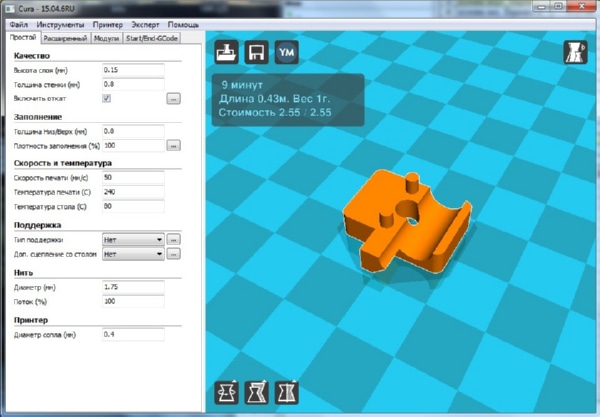Select the orange 3D model on the bed
This screenshot has width=600, height=417.
(406, 222)
